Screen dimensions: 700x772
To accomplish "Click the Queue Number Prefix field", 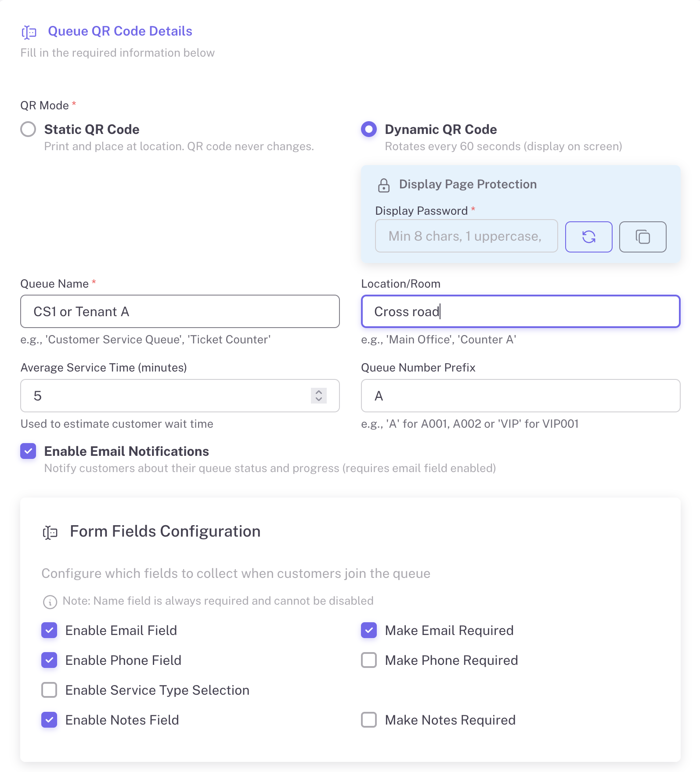I will coord(520,396).
